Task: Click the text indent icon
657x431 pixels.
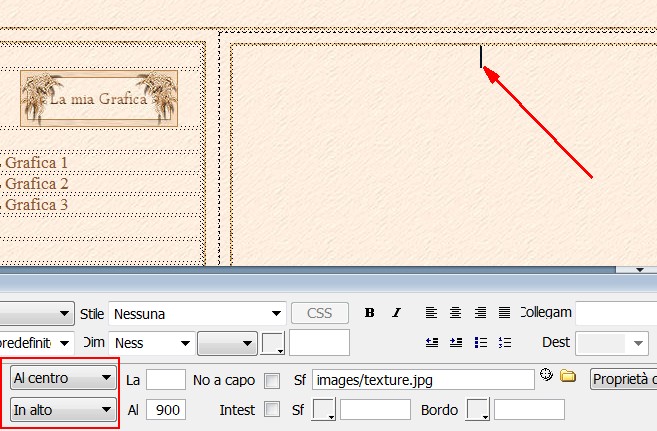Action: tap(455, 342)
